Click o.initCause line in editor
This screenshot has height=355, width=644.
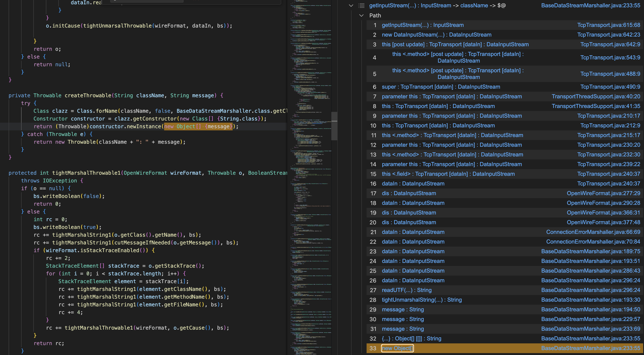point(139,26)
